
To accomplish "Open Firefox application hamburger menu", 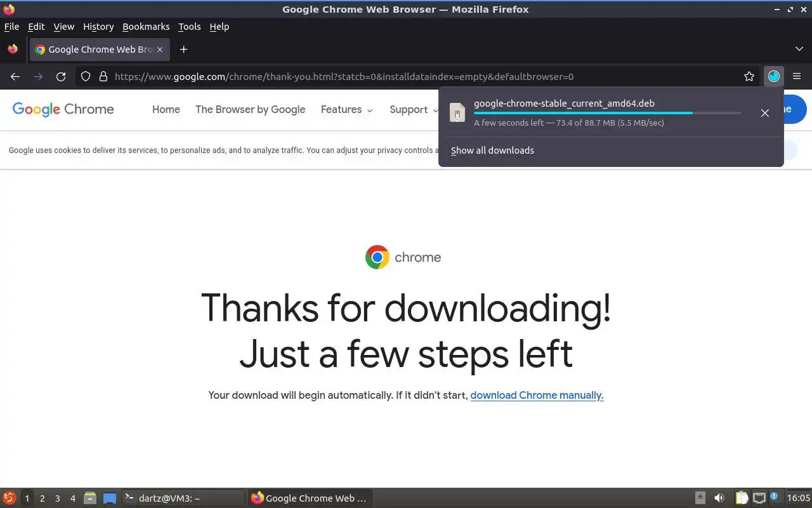I will [x=797, y=77].
